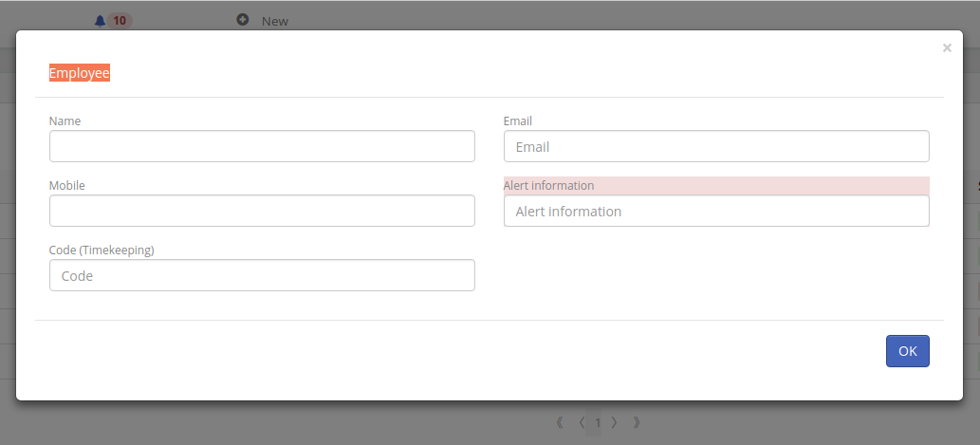Focus the Mobile input field
980x445 pixels.
[262, 211]
